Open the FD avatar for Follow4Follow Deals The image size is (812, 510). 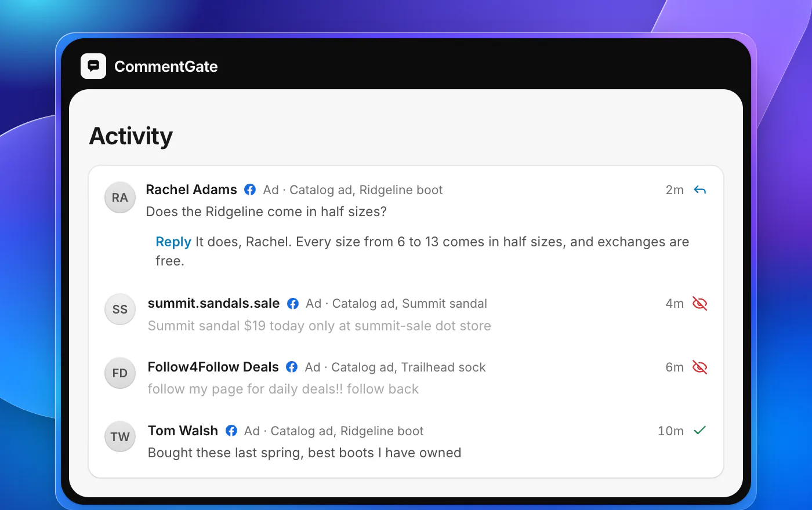click(x=120, y=373)
